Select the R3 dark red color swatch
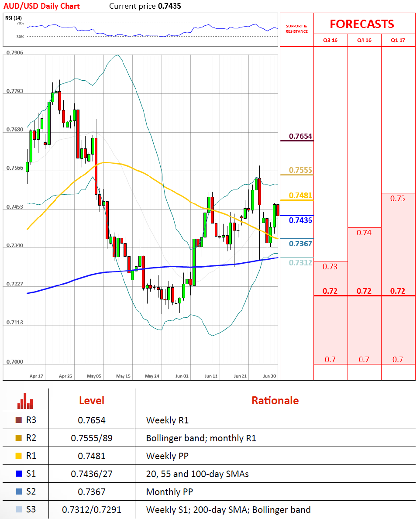 point(19,420)
